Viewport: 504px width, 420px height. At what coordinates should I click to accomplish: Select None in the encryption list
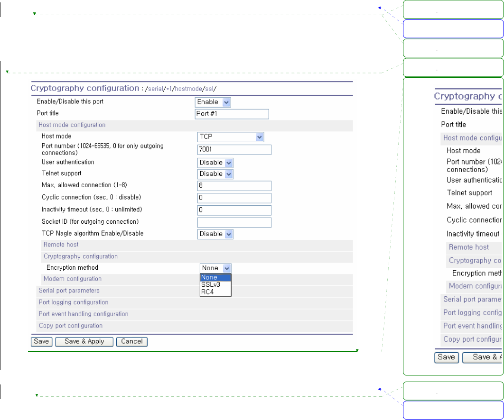(x=215, y=277)
